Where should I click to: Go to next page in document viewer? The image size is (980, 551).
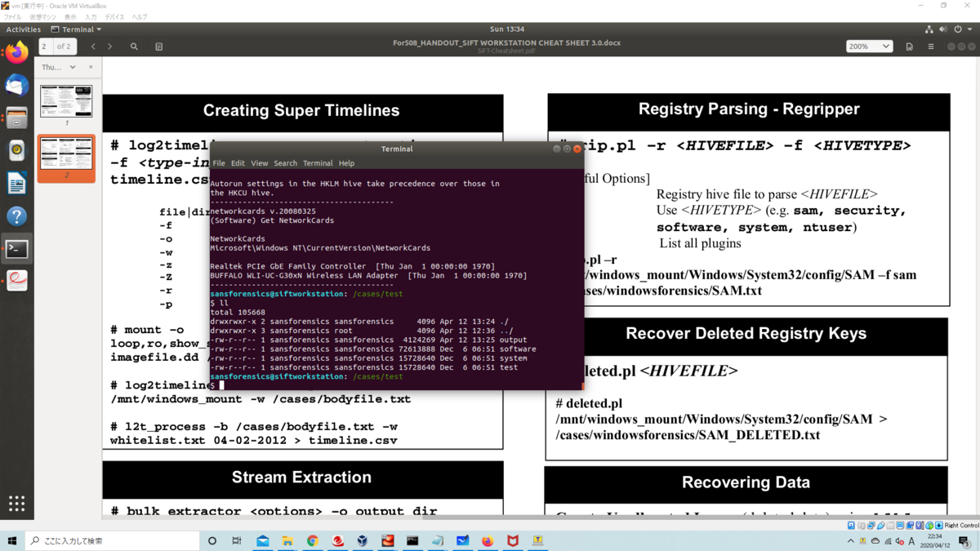(110, 47)
